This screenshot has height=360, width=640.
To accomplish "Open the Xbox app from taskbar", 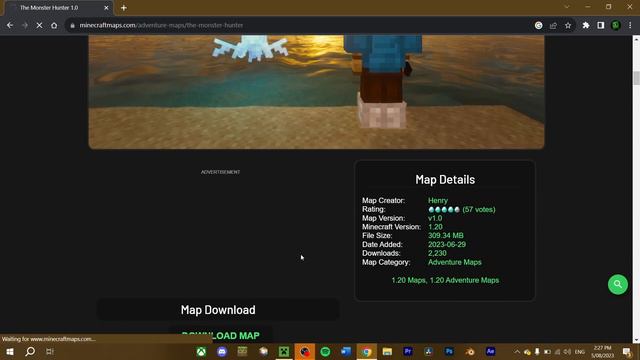I will point(201,351).
